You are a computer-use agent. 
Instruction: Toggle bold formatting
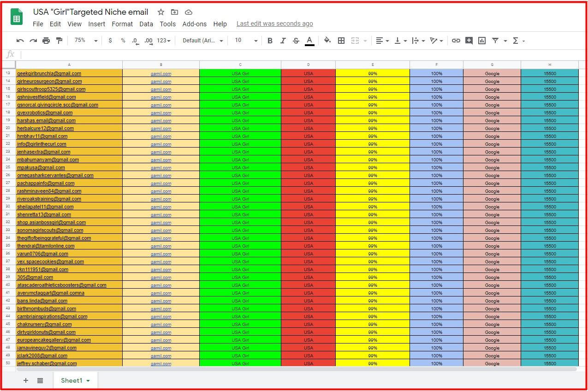tap(270, 41)
